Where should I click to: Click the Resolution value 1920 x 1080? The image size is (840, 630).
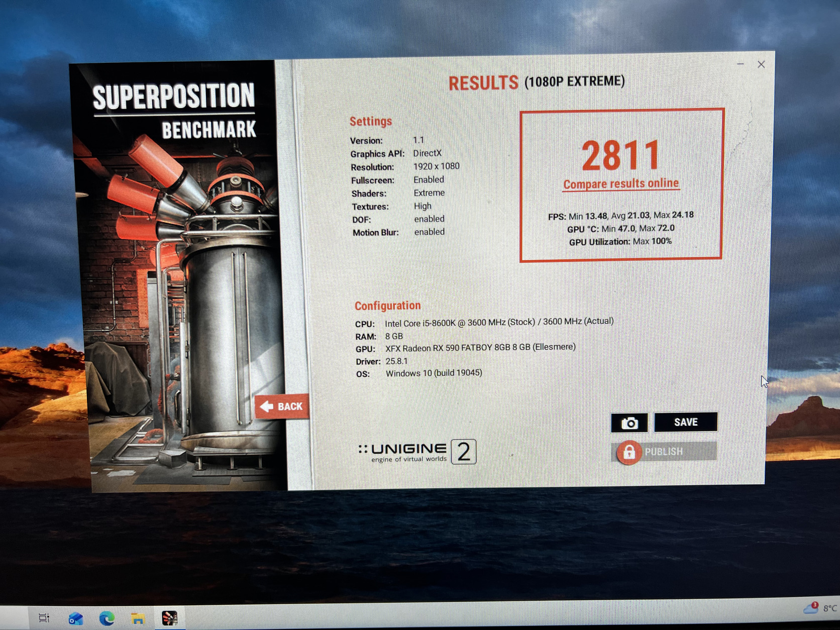[x=437, y=166]
